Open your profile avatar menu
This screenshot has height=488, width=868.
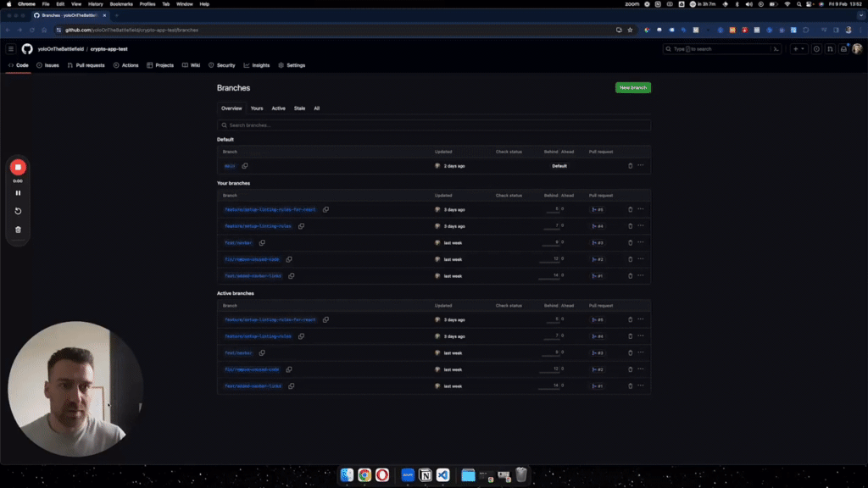click(857, 48)
